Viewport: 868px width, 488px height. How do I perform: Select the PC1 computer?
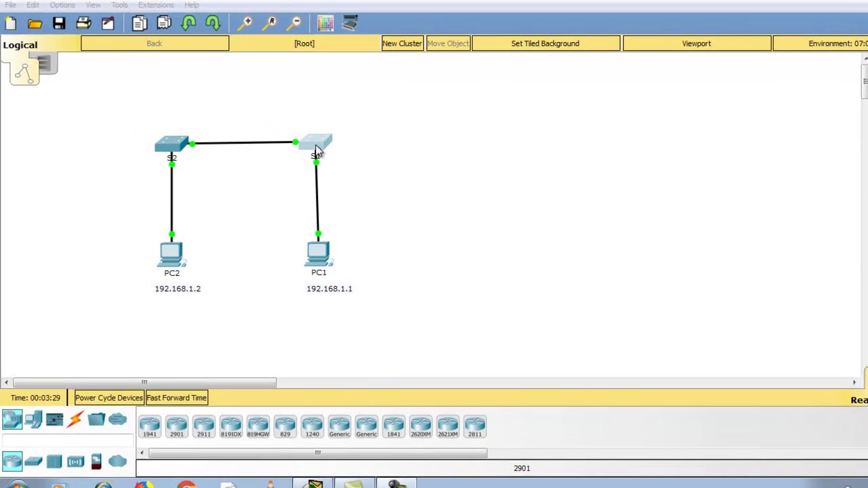(x=318, y=254)
